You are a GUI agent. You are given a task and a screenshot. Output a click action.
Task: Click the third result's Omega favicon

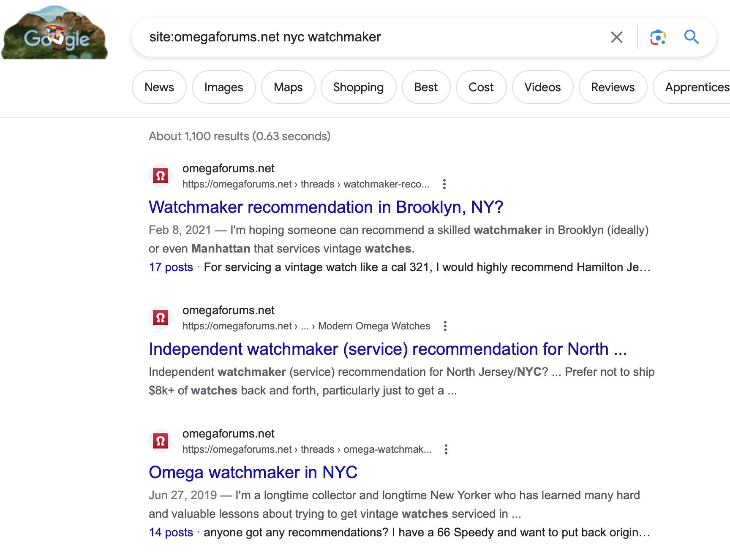click(x=161, y=441)
